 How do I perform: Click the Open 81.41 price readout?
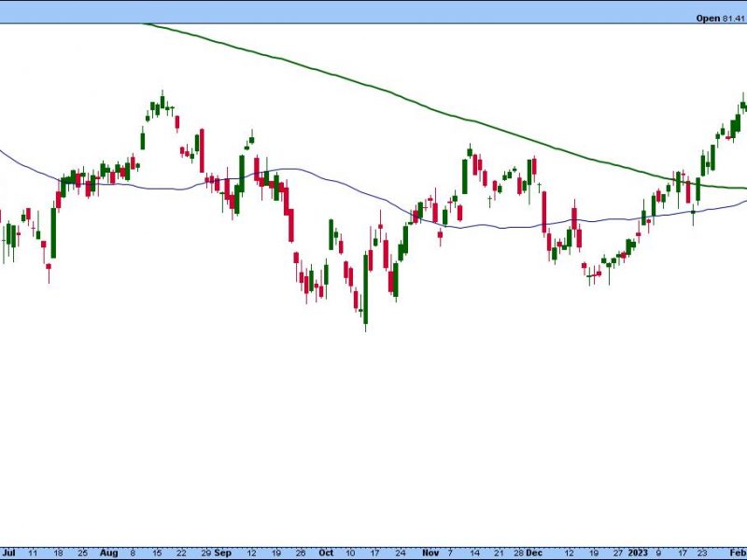click(720, 18)
